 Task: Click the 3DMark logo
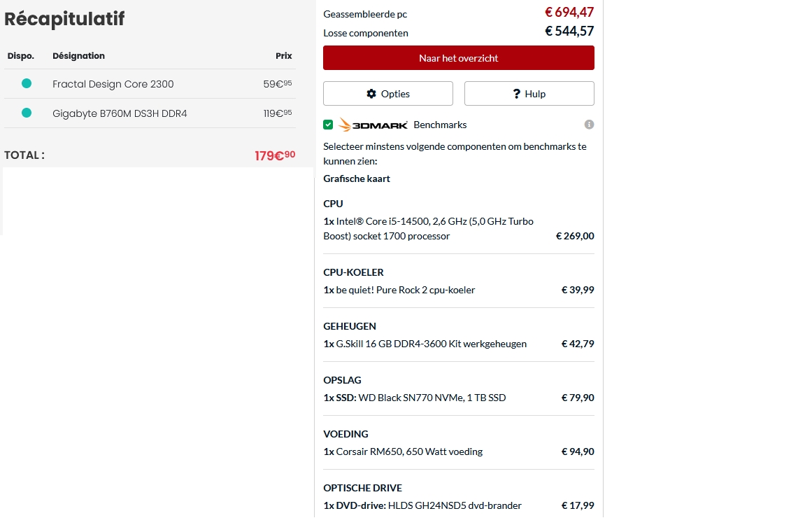373,125
